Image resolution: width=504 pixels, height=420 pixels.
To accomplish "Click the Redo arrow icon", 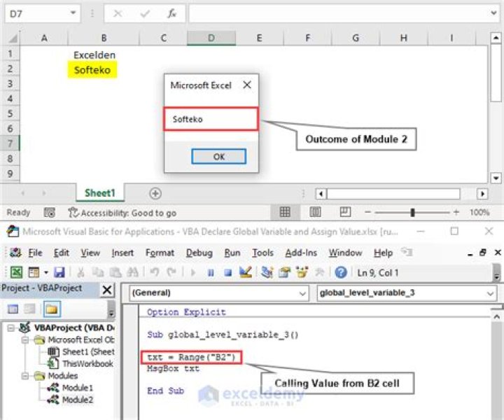I will tap(171, 272).
